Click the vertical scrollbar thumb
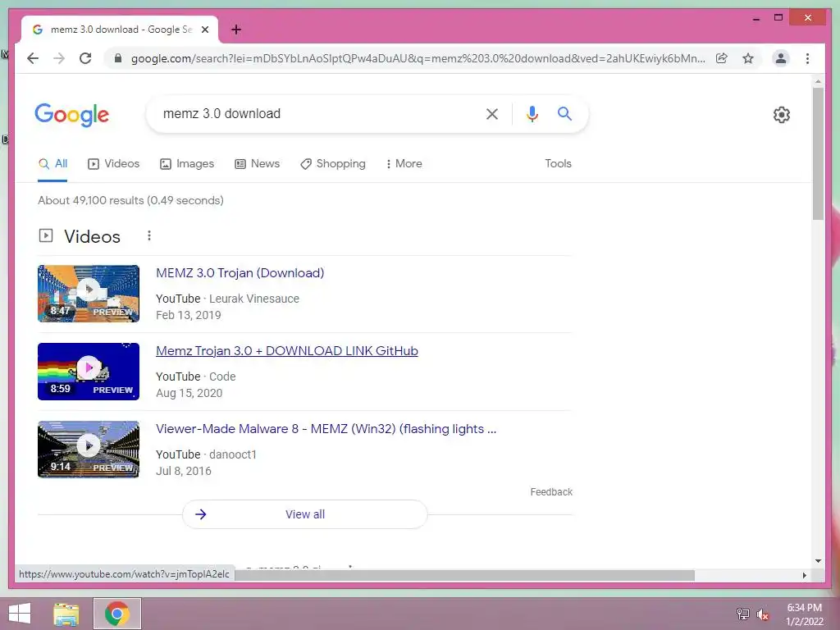The height and width of the screenshot is (630, 840). click(x=818, y=153)
